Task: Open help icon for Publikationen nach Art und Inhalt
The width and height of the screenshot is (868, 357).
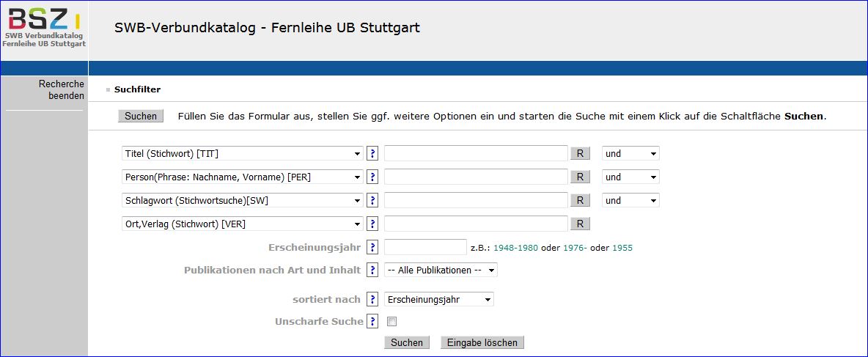Action: 372,270
